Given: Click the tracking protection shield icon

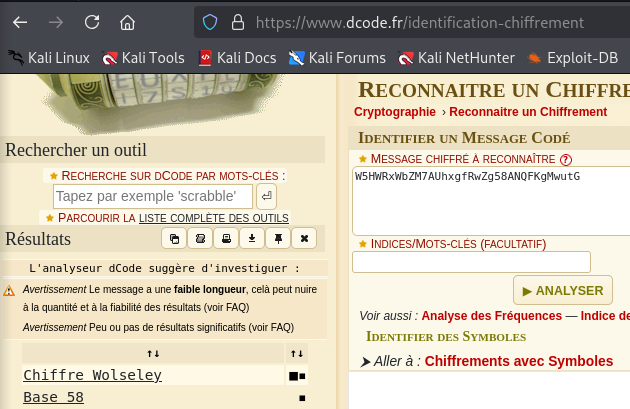Looking at the screenshot, I should (210, 22).
